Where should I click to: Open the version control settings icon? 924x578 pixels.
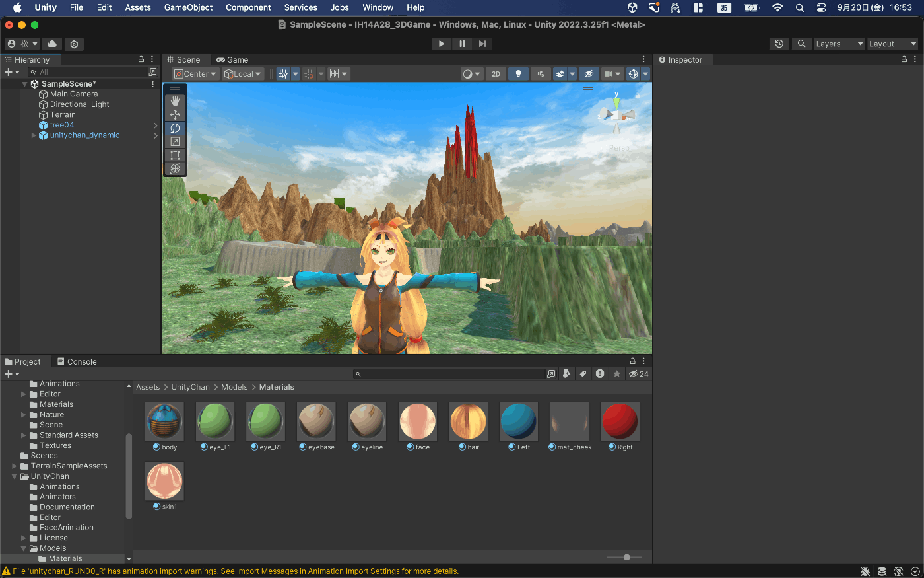[x=74, y=44]
